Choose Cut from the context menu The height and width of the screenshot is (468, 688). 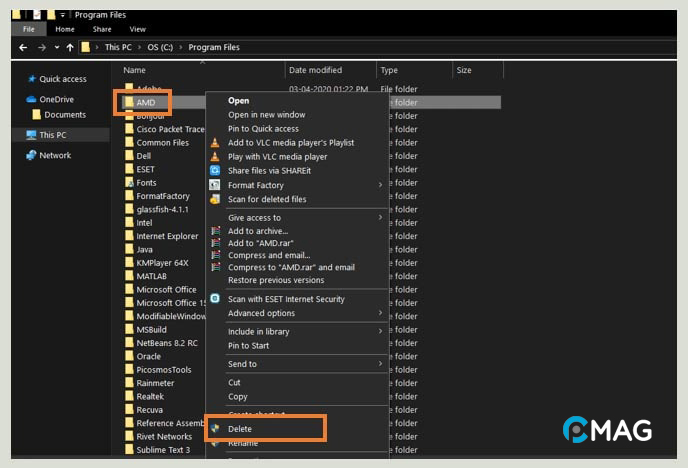click(x=234, y=382)
